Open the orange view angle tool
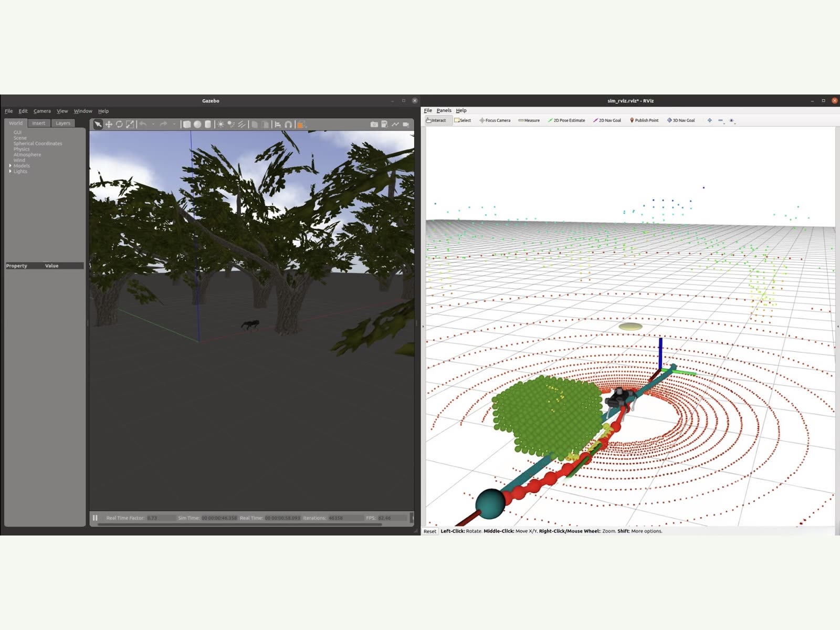The width and height of the screenshot is (840, 630). click(x=301, y=124)
